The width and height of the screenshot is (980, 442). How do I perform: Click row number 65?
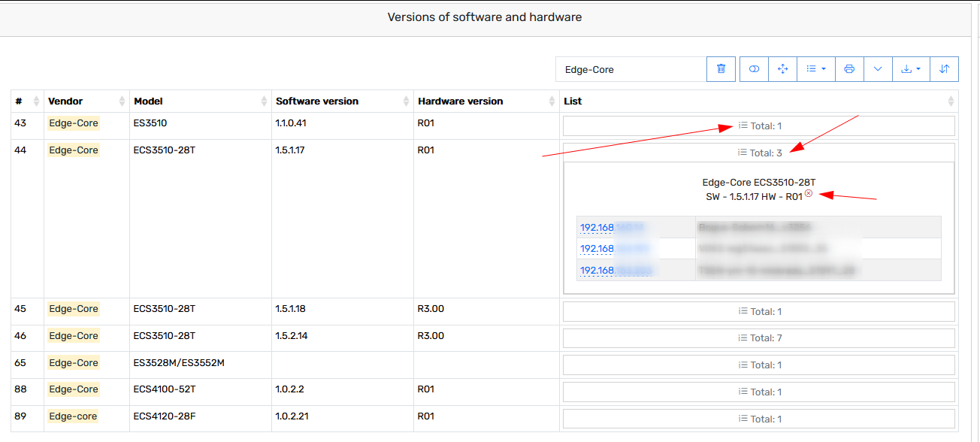coord(20,363)
